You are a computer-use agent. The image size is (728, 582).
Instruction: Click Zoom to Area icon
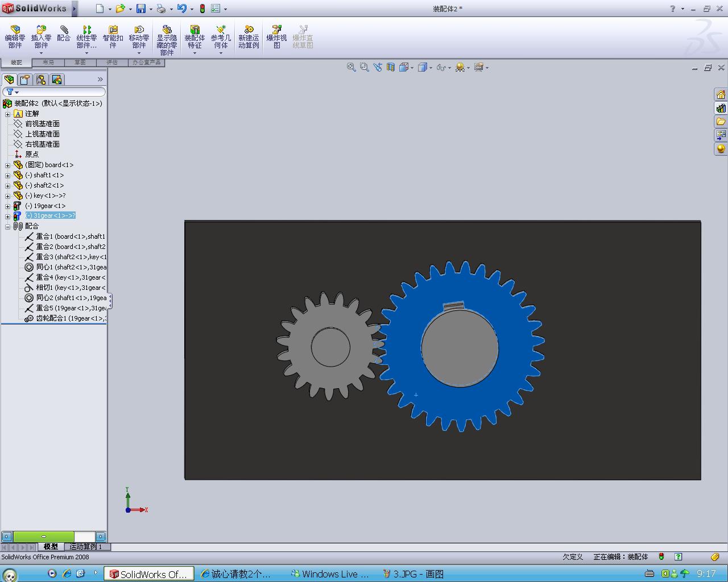[364, 67]
